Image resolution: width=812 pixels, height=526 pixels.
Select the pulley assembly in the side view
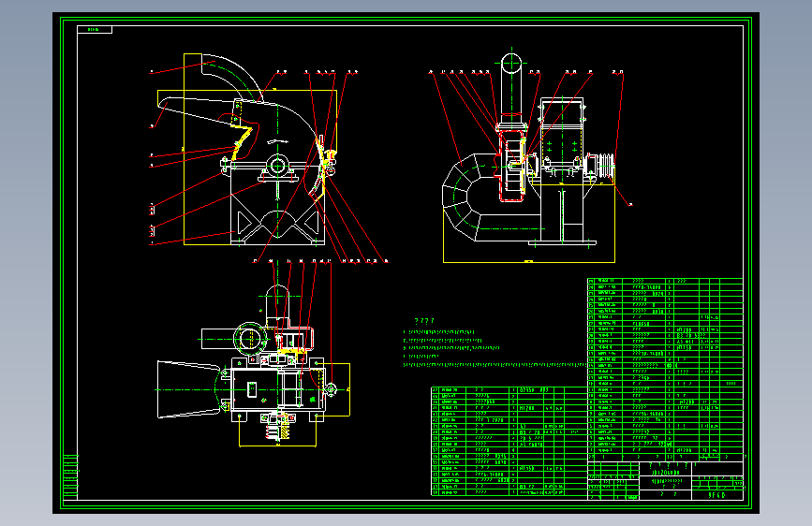tap(604, 167)
